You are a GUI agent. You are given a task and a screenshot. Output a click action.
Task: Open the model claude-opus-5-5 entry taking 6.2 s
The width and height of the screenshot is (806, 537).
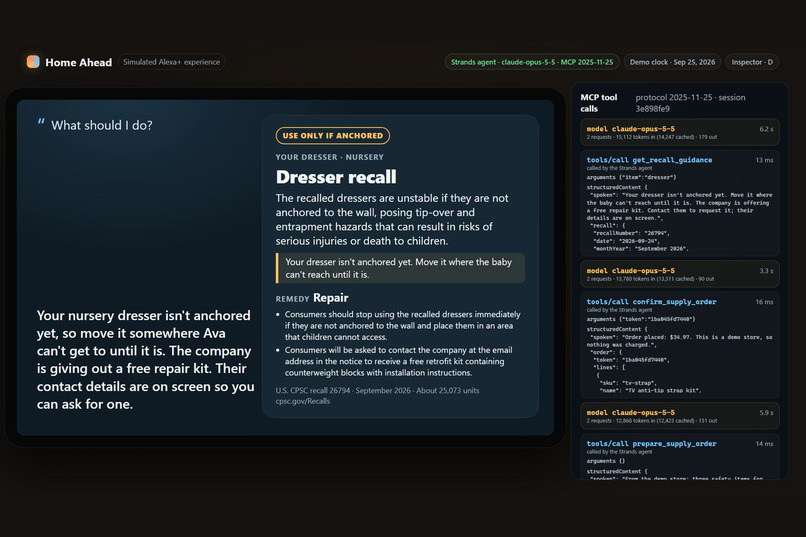(680, 133)
